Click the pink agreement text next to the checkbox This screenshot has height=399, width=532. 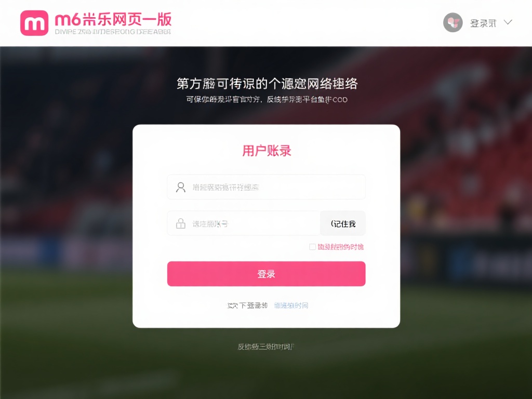click(x=340, y=246)
